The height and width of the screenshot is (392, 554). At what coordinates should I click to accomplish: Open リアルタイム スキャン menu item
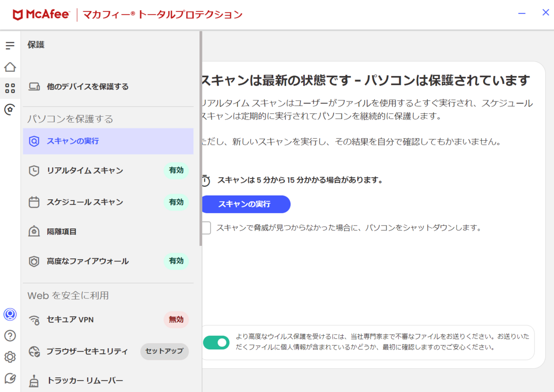(108, 171)
